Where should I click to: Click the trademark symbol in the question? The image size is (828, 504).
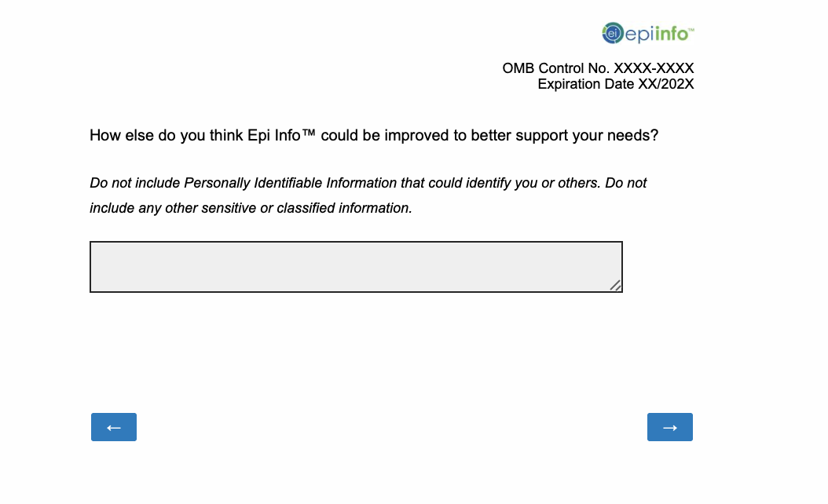[x=309, y=134]
